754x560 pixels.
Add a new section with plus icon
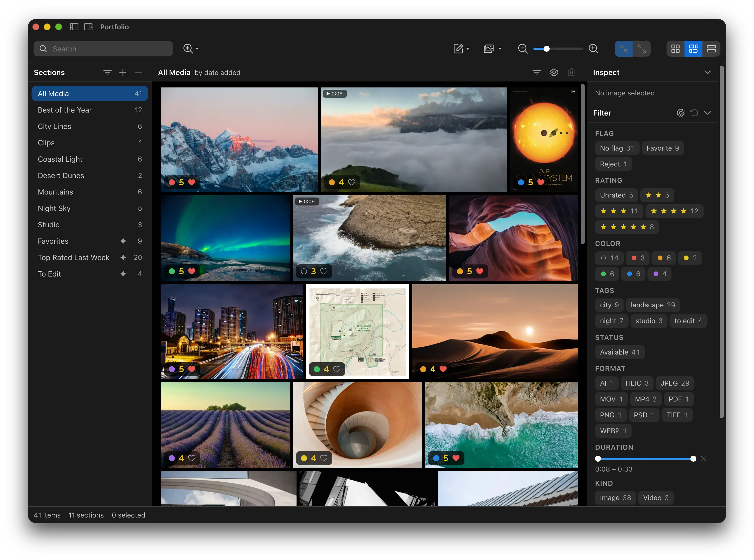coord(123,72)
